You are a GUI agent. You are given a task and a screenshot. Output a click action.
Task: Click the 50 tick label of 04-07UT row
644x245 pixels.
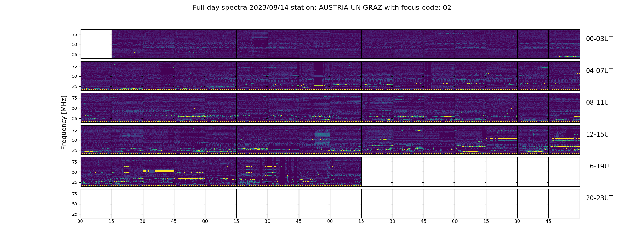coord(74,76)
